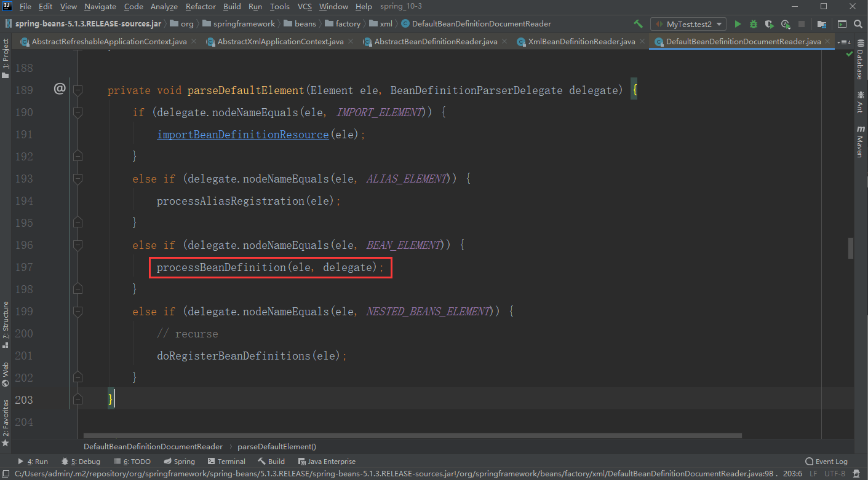The height and width of the screenshot is (480, 868).
Task: Collapse the if block fold at line 190
Action: point(78,112)
